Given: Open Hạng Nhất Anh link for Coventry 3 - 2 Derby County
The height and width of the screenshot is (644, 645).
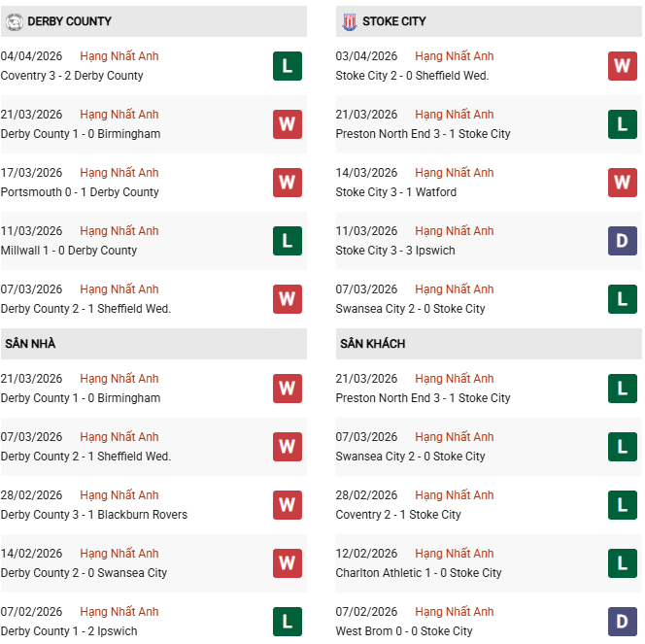Looking at the screenshot, I should 119,56.
